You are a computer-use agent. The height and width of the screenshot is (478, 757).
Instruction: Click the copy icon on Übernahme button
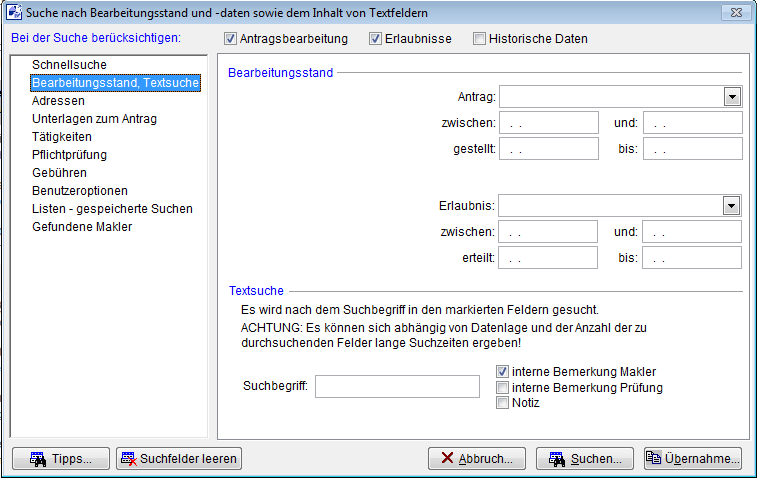pyautogui.click(x=654, y=459)
